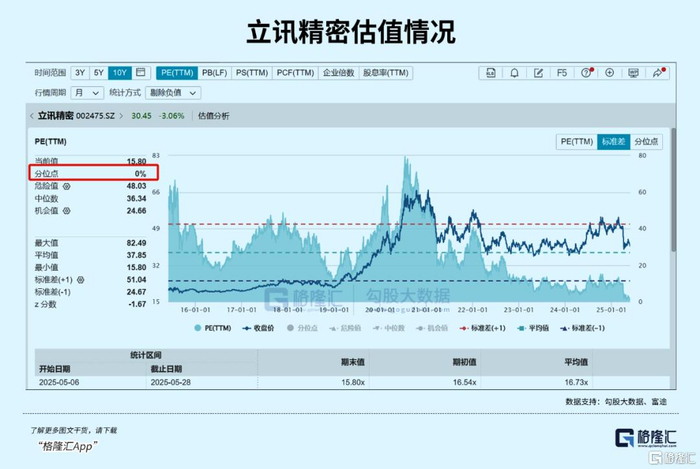Click the 估值分析 link
700x469 pixels.
pyautogui.click(x=213, y=116)
